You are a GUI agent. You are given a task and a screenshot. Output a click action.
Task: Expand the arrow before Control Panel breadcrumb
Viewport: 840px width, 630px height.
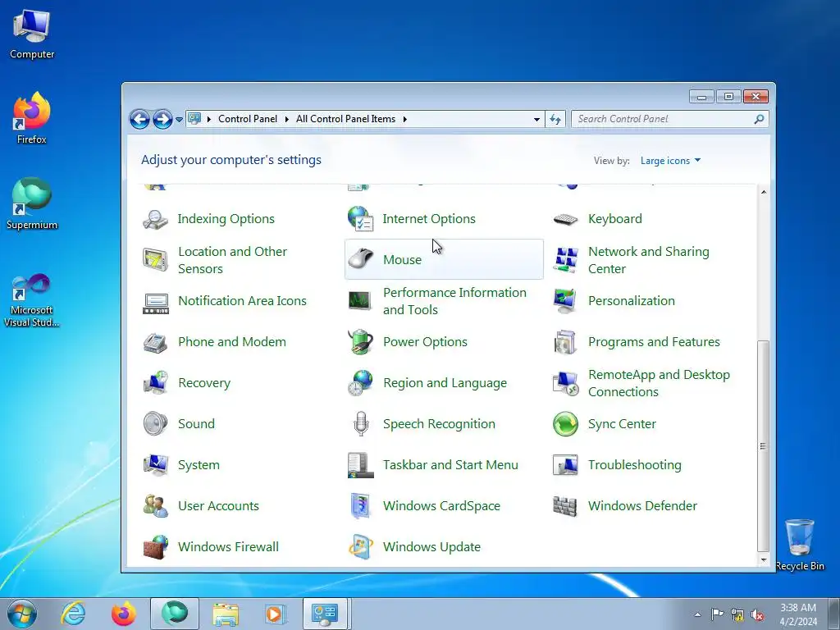coord(209,120)
